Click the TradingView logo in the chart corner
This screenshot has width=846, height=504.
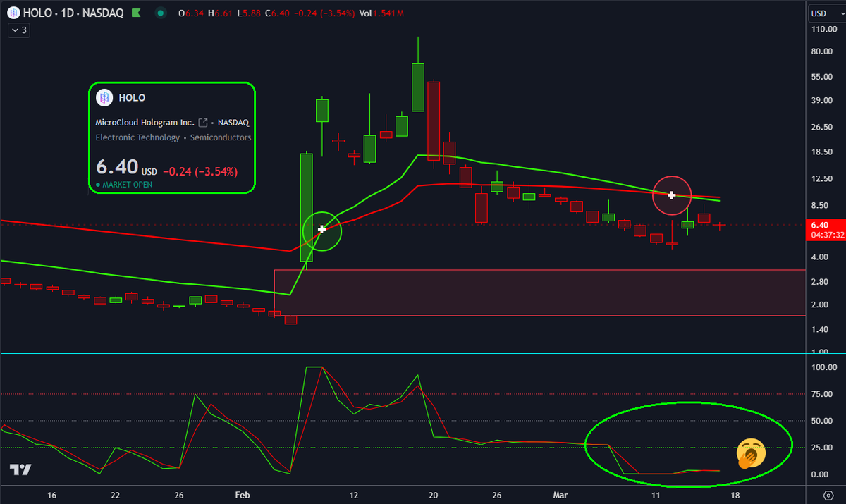coord(20,470)
